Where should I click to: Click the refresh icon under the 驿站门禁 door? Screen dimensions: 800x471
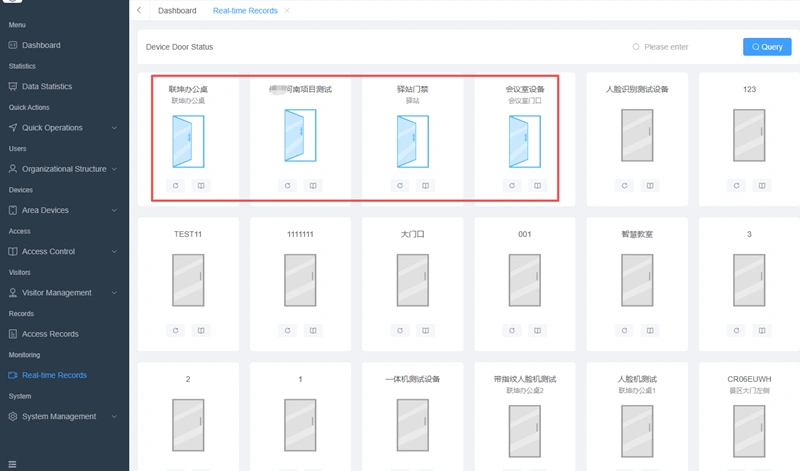click(400, 186)
